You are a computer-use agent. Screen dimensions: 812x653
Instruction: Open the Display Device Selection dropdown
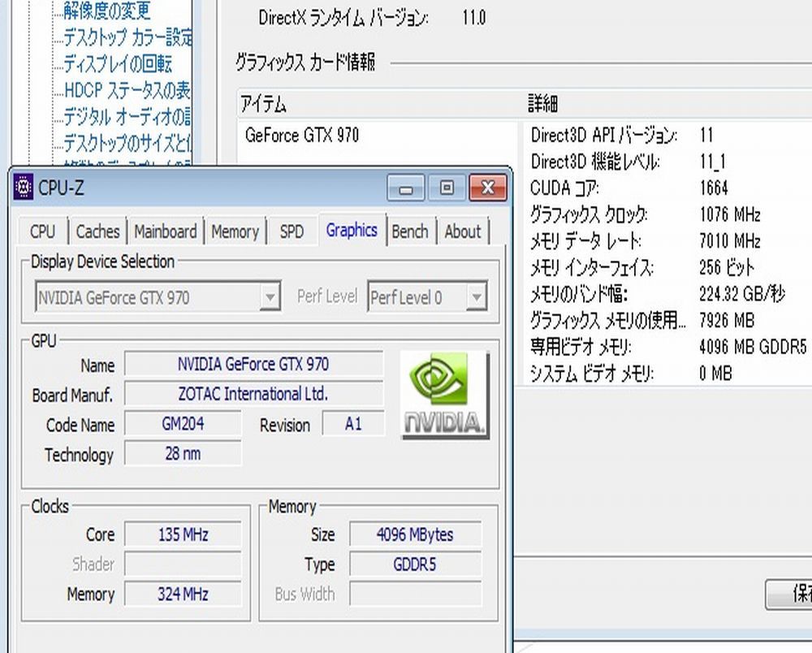(270, 298)
